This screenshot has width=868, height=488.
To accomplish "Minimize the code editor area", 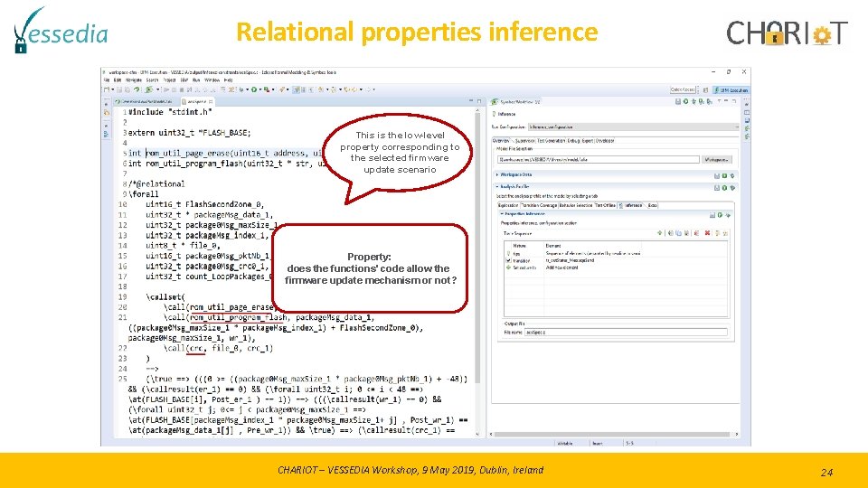I will pos(471,100).
